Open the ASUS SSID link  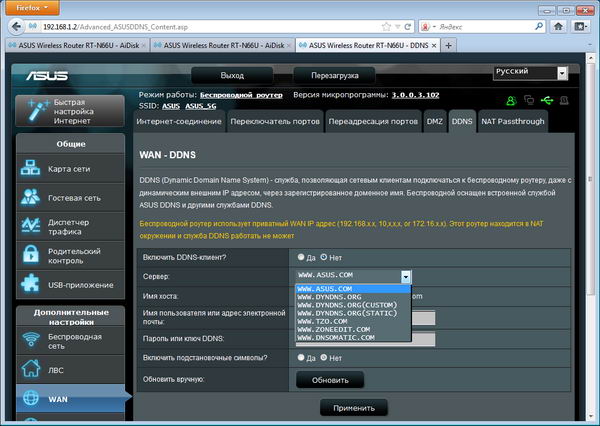tap(171, 106)
